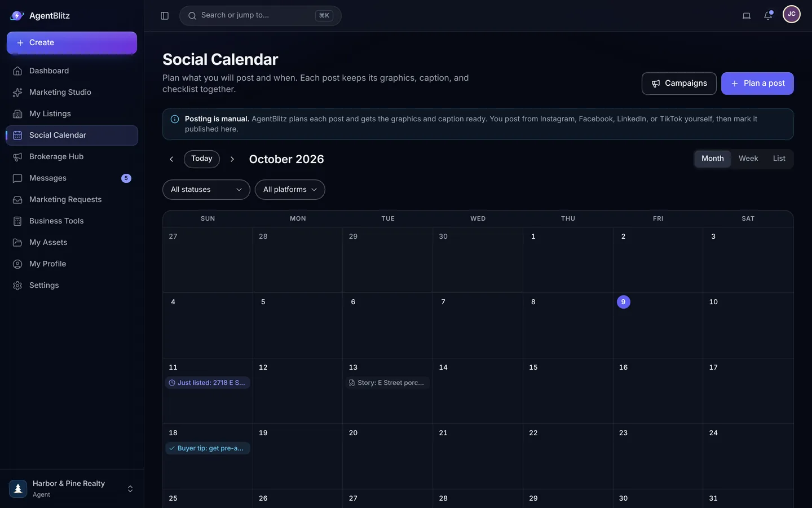Screen dimensions: 812x508
Task: Toggle the sidebar panel icon
Action: pos(165,16)
